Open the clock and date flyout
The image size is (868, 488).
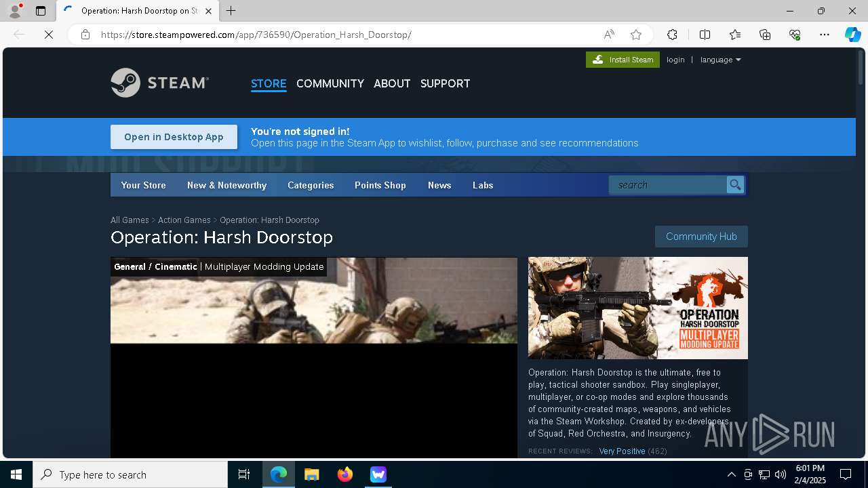[810, 474]
